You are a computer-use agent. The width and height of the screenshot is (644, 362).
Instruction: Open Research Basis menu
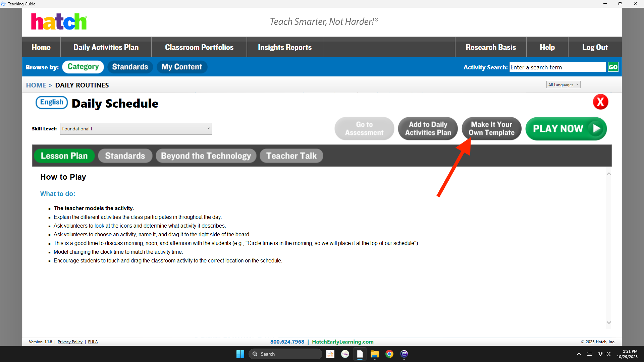491,47
